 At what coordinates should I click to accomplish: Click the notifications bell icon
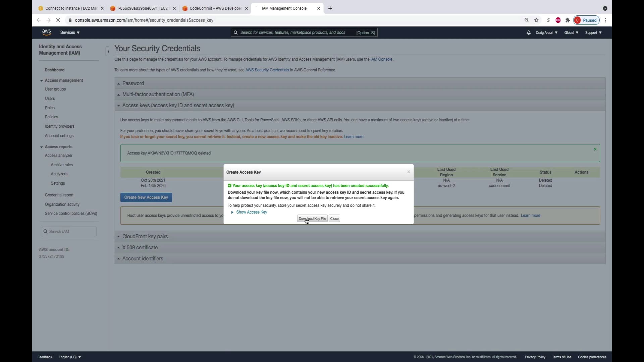click(x=529, y=33)
